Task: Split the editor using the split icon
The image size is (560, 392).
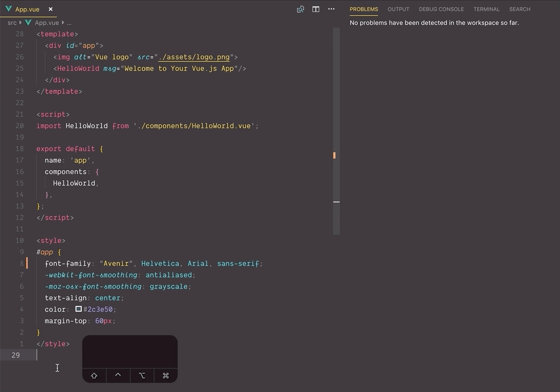Action: click(x=315, y=9)
